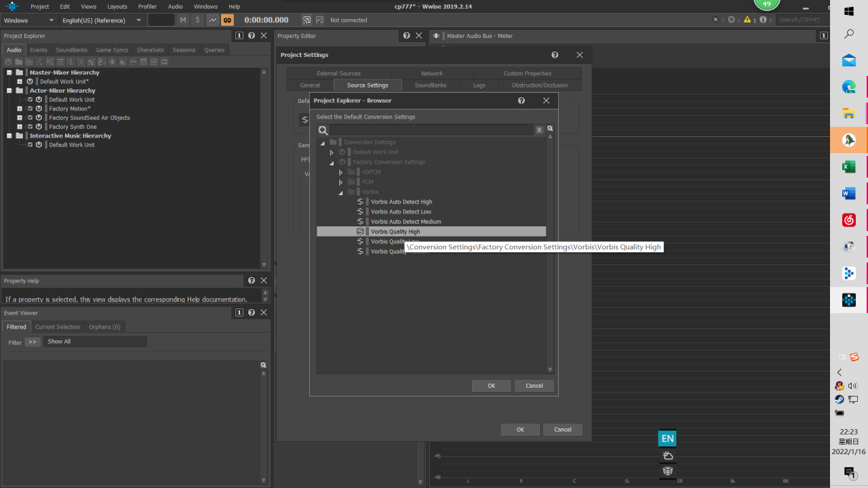The image size is (868, 488).
Task: Open Property Editor help icon
Action: 406,36
